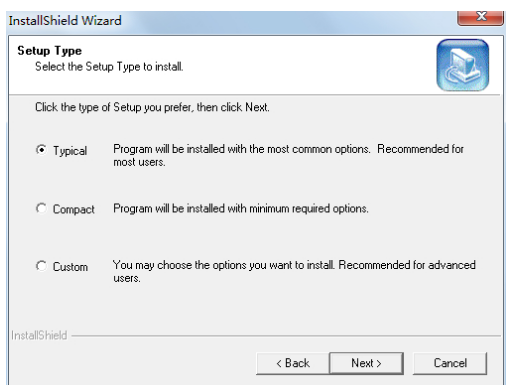The height and width of the screenshot is (385, 510).
Task: Choose the Compact setup radio button
Action: coord(41,209)
